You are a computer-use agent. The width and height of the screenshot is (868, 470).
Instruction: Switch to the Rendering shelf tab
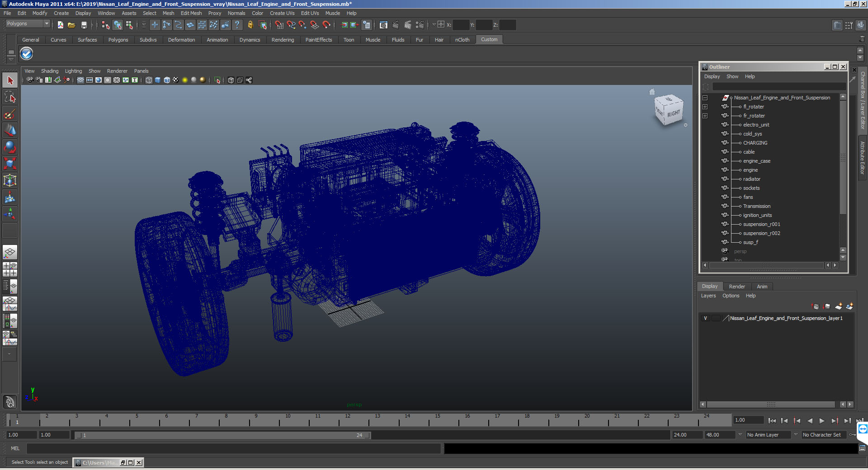(x=283, y=40)
